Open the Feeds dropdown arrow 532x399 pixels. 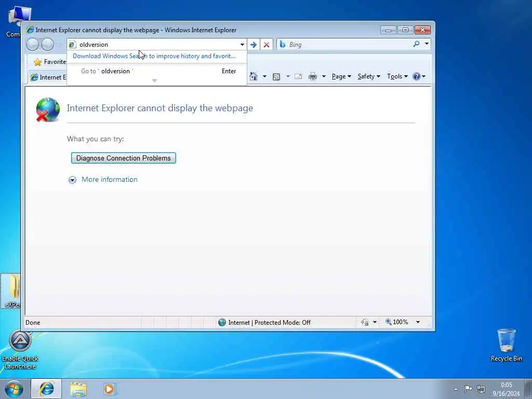(288, 76)
